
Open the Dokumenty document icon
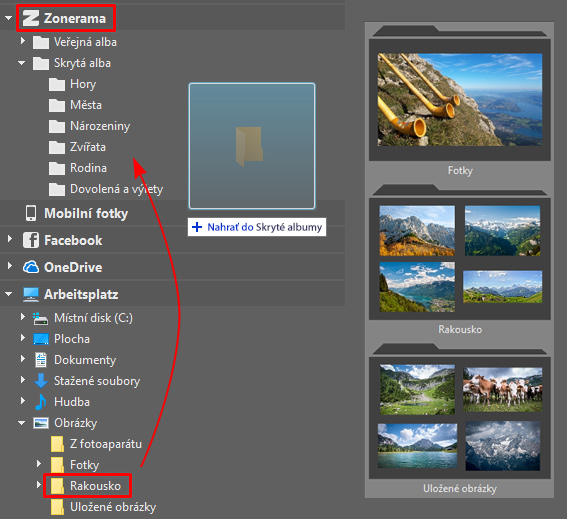[40, 360]
